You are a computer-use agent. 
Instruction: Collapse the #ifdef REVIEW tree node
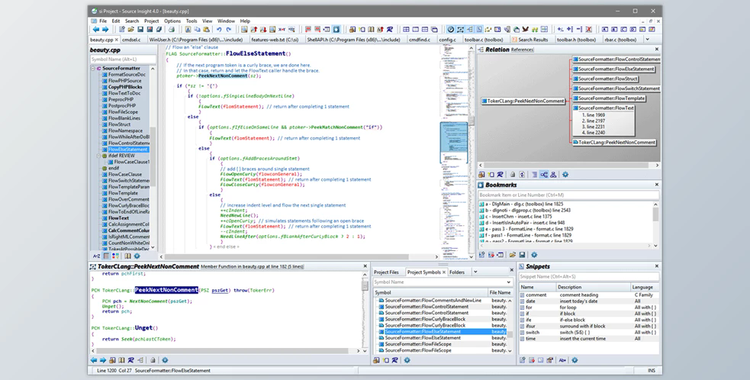99,156
